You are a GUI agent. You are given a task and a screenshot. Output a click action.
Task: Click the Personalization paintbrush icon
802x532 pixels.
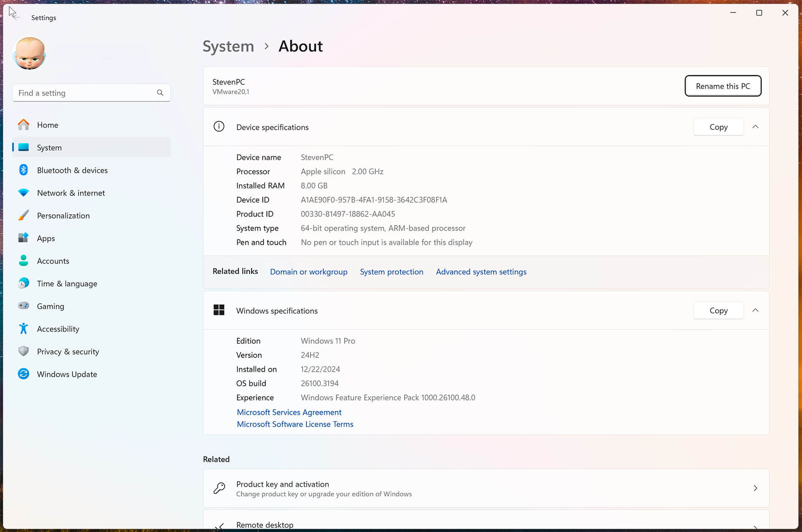click(23, 215)
